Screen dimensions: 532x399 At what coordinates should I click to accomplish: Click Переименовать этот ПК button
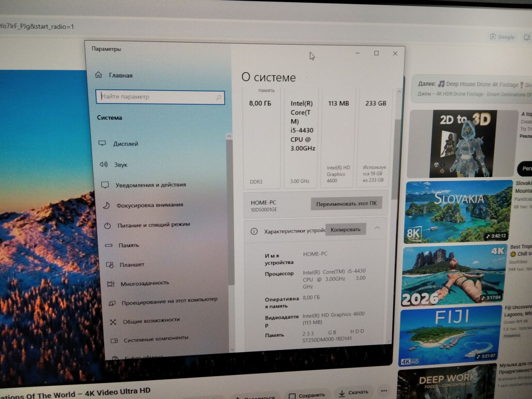(x=346, y=204)
